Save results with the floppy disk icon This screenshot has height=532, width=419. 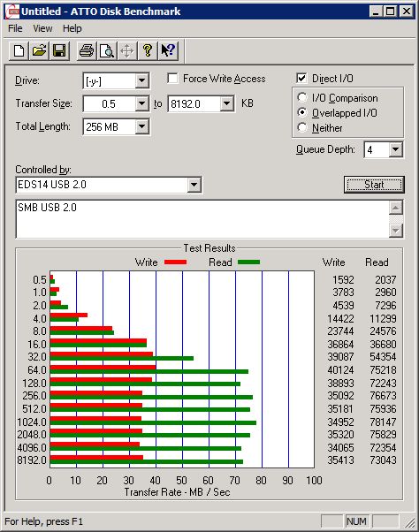59,51
